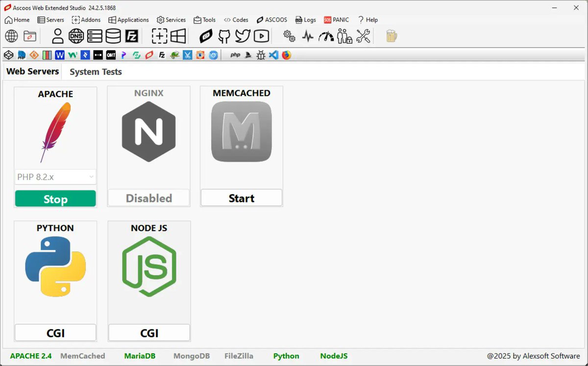Click the double gears settings icon
The height and width of the screenshot is (366, 588).
(290, 36)
